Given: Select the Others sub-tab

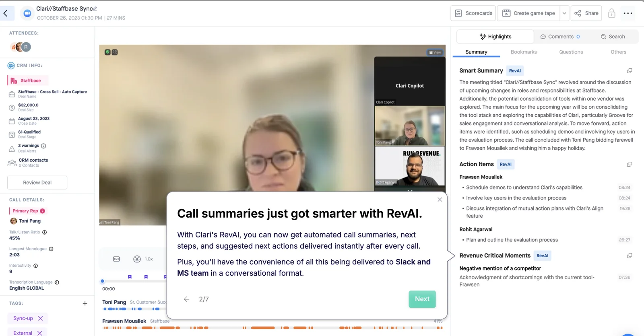Looking at the screenshot, I should [618, 52].
